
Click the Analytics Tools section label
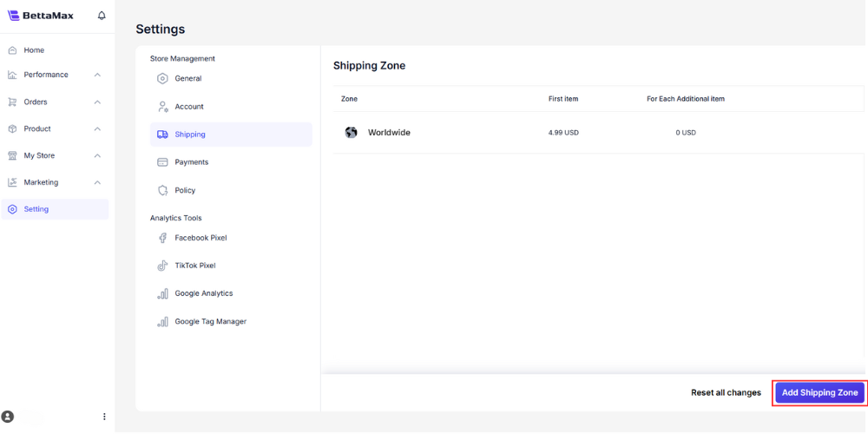176,218
